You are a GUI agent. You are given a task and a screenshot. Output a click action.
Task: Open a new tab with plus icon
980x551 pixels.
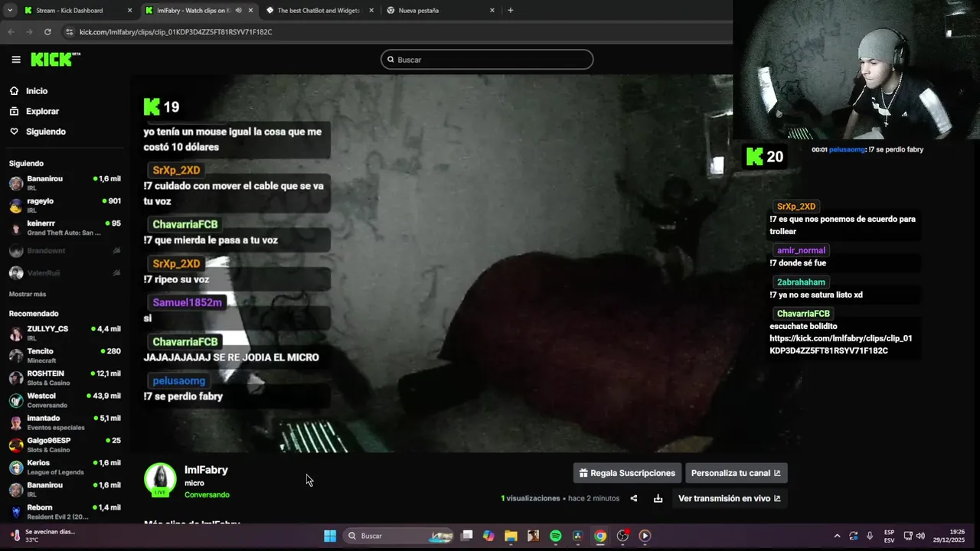[x=510, y=10]
